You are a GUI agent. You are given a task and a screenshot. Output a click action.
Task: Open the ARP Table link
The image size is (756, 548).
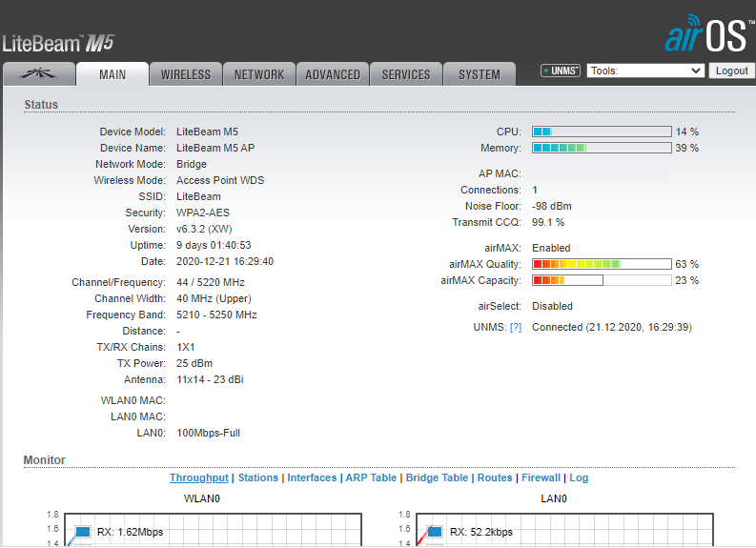(x=370, y=477)
